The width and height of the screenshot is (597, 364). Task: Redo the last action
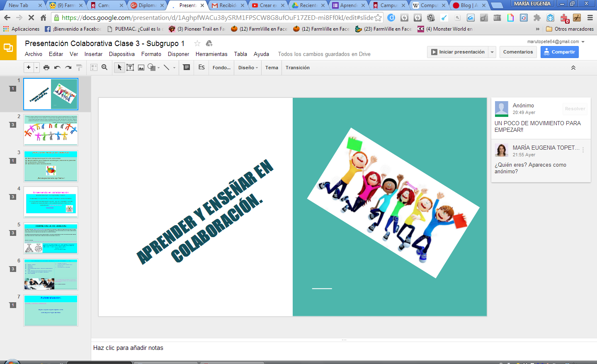click(x=68, y=68)
